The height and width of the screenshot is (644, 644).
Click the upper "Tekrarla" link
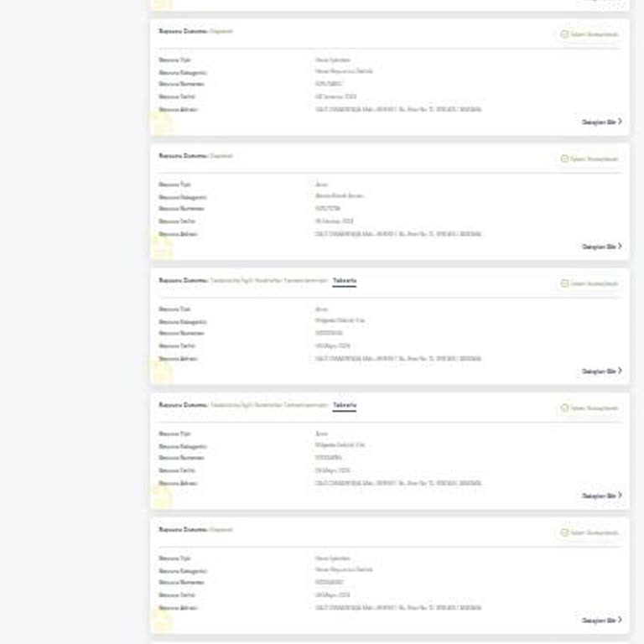(344, 281)
